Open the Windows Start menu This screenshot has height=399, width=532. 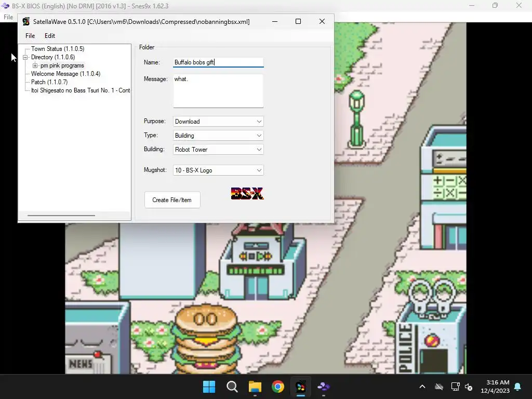click(x=209, y=387)
